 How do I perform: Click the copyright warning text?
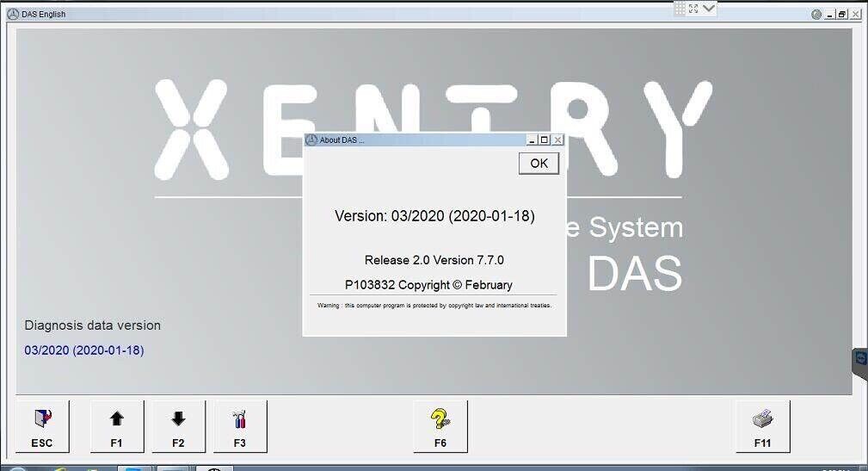(434, 306)
